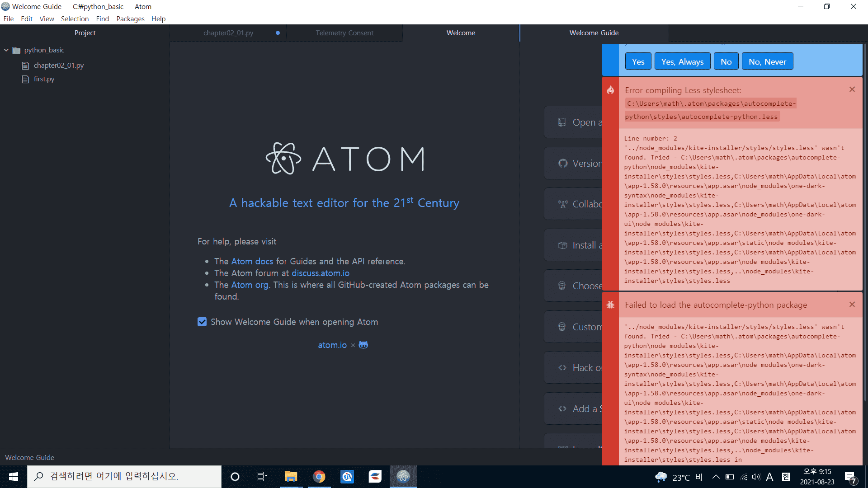Click the Octocat icon next to atom.io
This screenshot has height=488, width=868.
click(363, 345)
